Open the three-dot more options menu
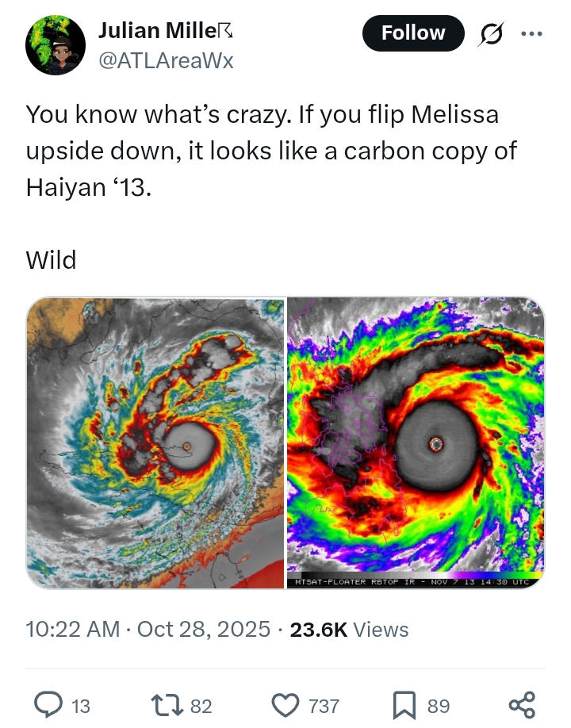This screenshot has width=571, height=728. (531, 34)
